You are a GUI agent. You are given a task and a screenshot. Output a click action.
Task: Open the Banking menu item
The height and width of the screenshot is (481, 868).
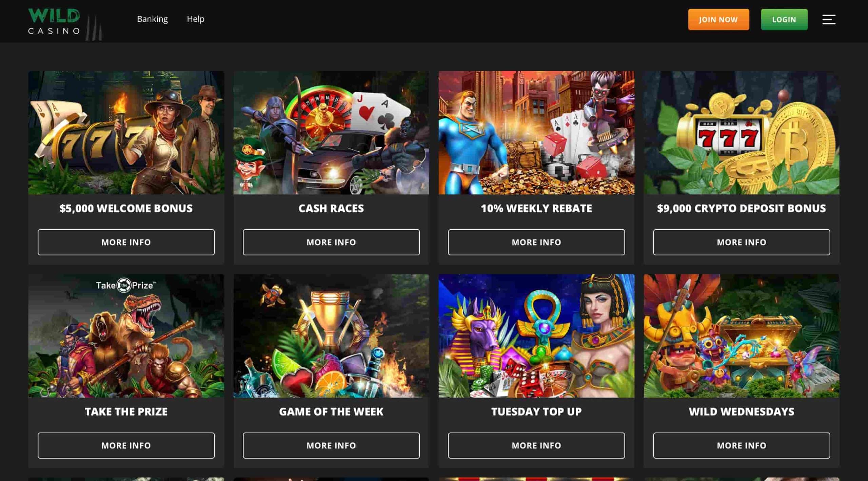pos(152,19)
